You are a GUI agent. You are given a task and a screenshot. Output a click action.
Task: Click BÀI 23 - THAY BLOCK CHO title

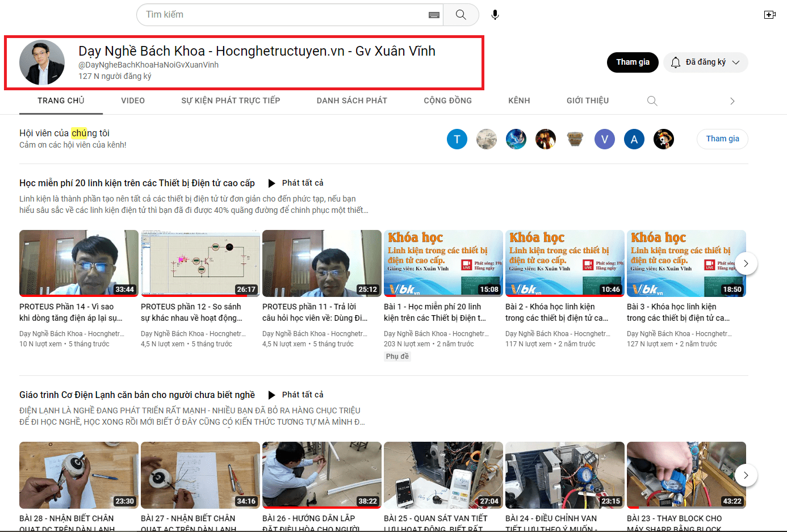point(675,523)
